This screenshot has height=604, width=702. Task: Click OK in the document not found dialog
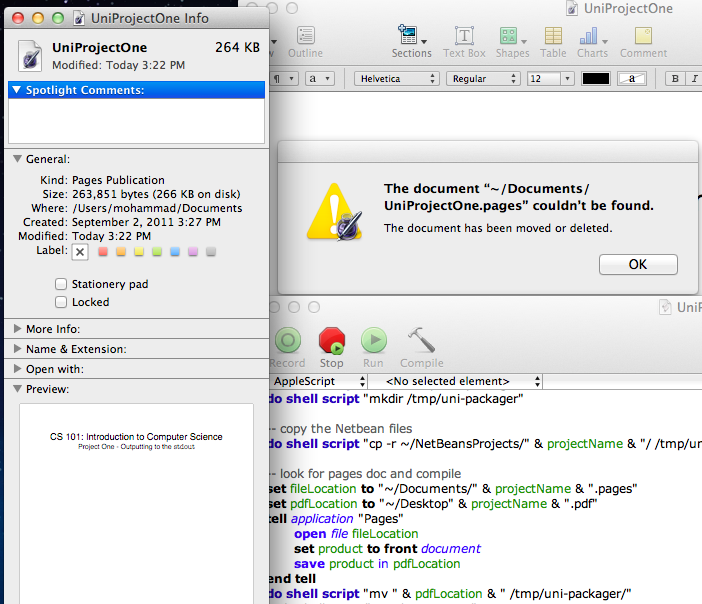(638, 264)
